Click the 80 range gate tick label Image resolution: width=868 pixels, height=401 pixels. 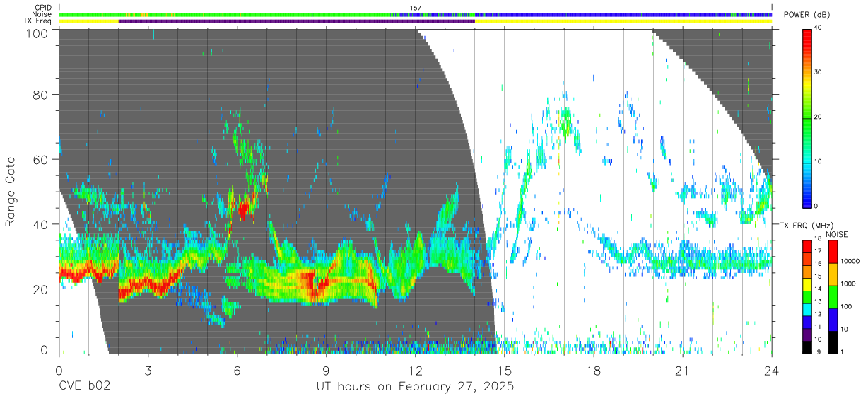point(41,94)
